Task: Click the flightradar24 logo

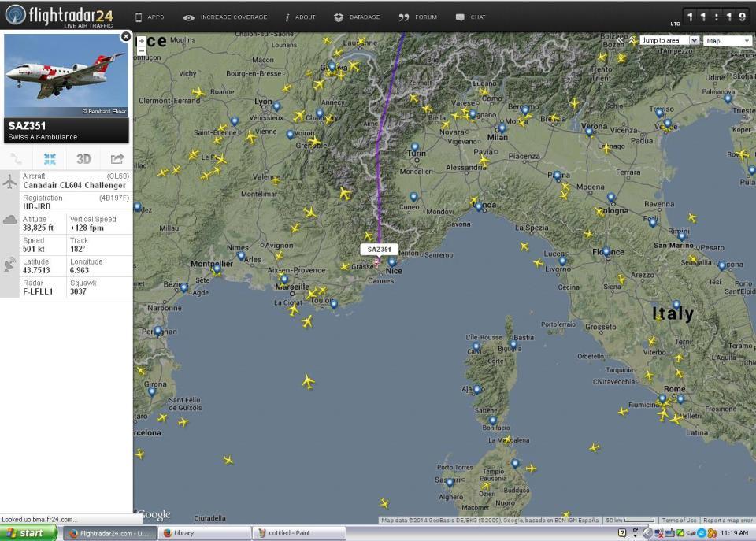Action: coord(59,16)
